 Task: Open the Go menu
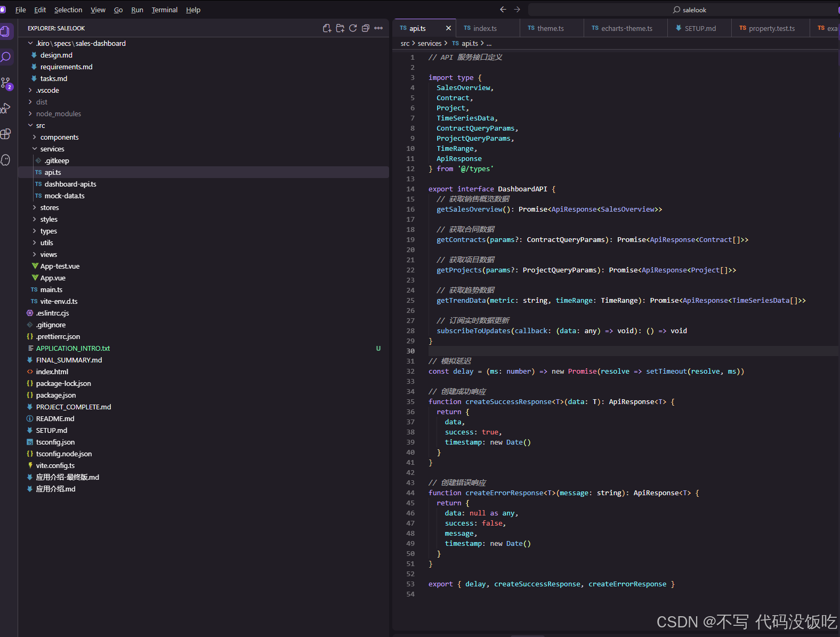[x=118, y=10]
